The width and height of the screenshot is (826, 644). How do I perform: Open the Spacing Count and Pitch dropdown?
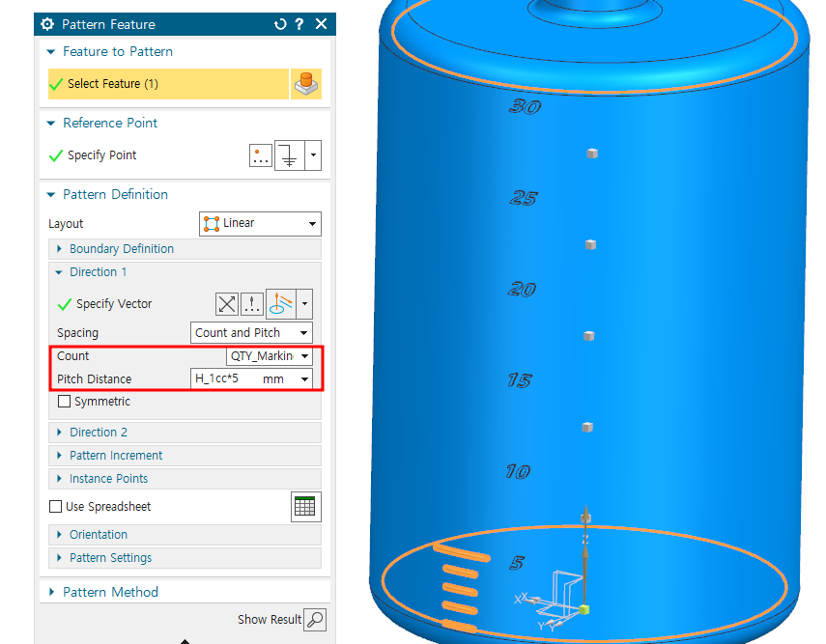252,333
